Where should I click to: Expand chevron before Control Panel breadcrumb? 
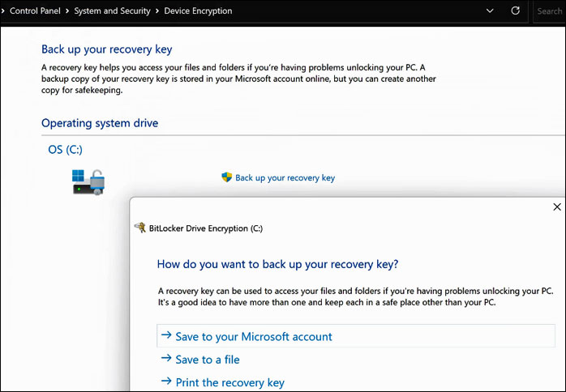(3, 11)
